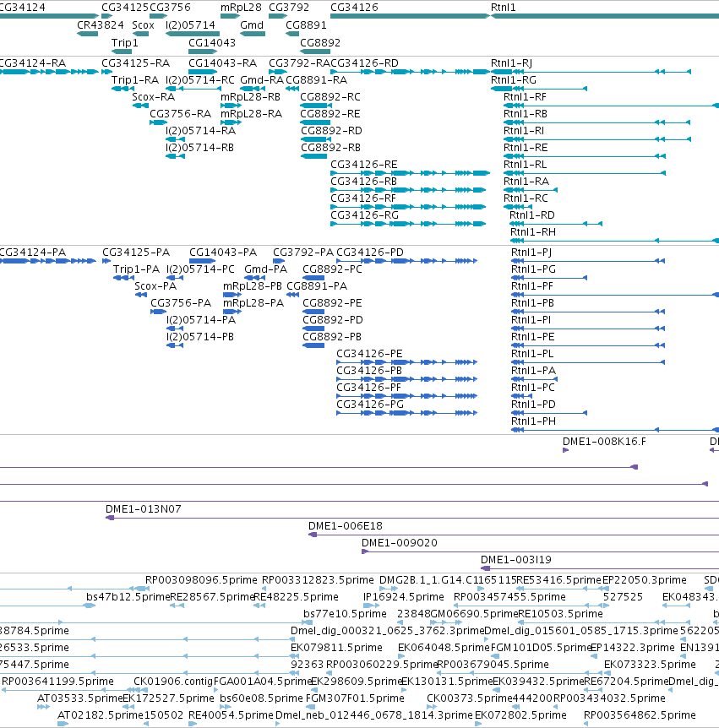This screenshot has width=719, height=728.
Task: Select transcript Rtnl1-RJ
Action: (511, 63)
